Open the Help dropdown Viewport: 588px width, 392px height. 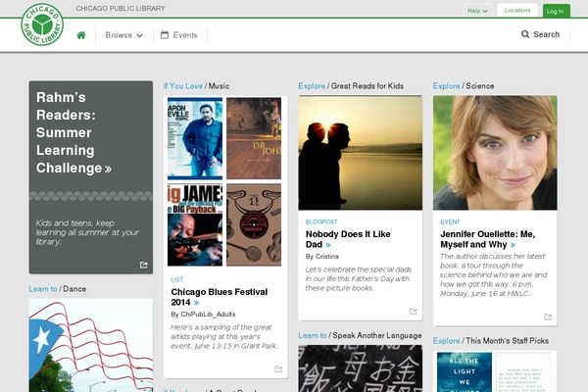tap(477, 11)
